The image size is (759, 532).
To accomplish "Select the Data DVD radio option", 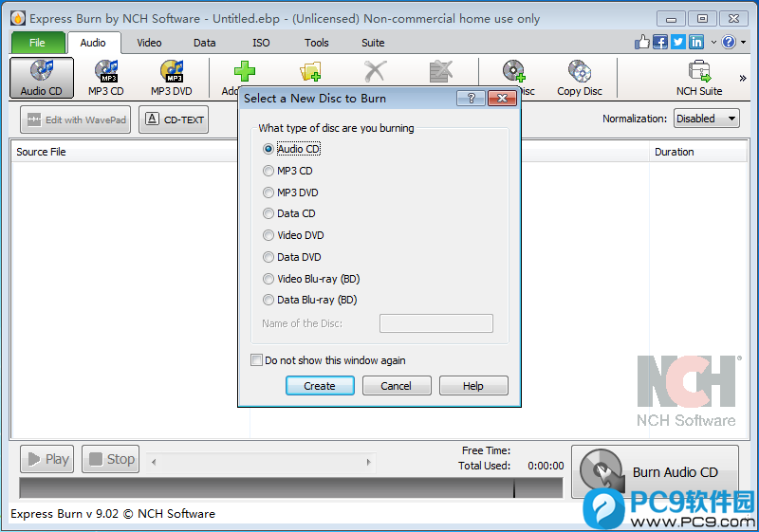I will 268,257.
